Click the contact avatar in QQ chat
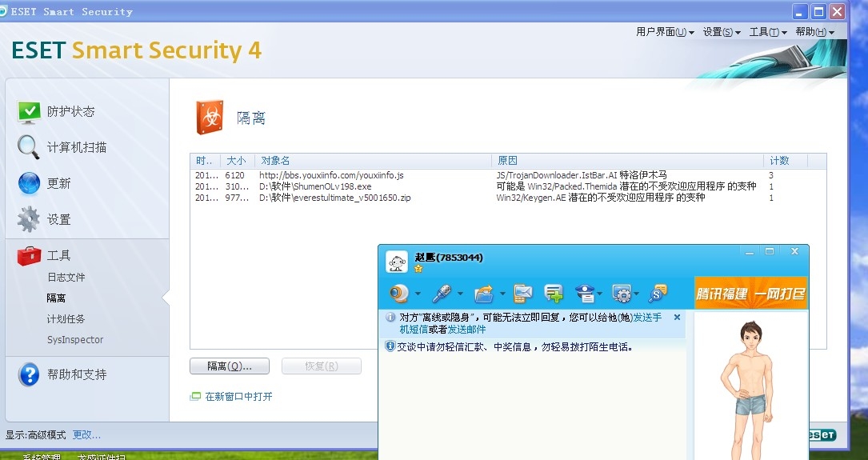The height and width of the screenshot is (460, 868). (397, 262)
